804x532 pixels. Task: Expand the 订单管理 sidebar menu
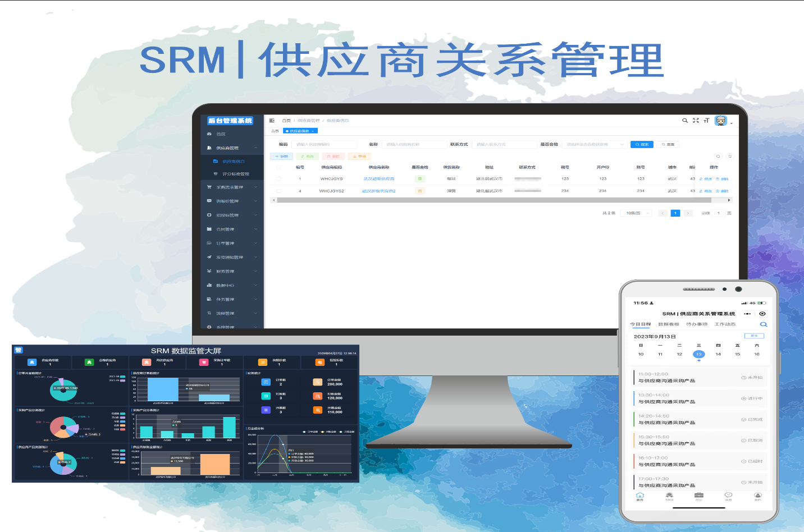coord(232,244)
